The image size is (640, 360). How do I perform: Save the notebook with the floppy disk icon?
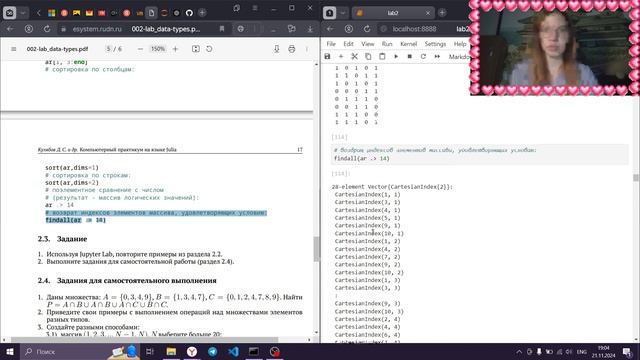[x=327, y=56]
